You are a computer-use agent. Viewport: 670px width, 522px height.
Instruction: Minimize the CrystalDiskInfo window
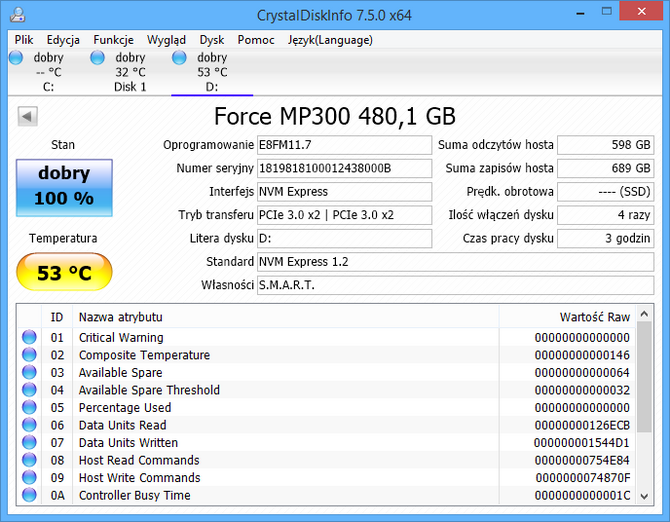pos(580,12)
